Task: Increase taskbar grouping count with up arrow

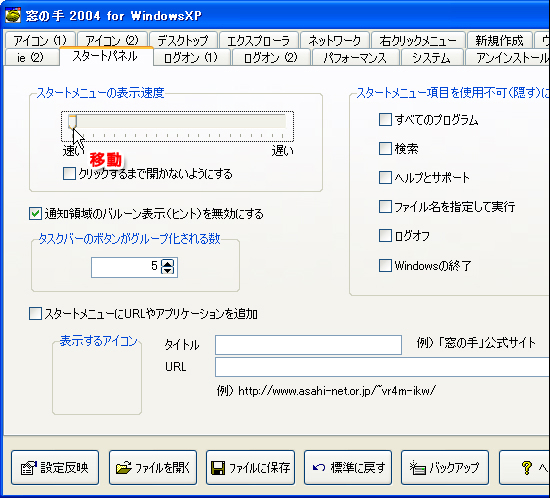Action: pyautogui.click(x=167, y=263)
